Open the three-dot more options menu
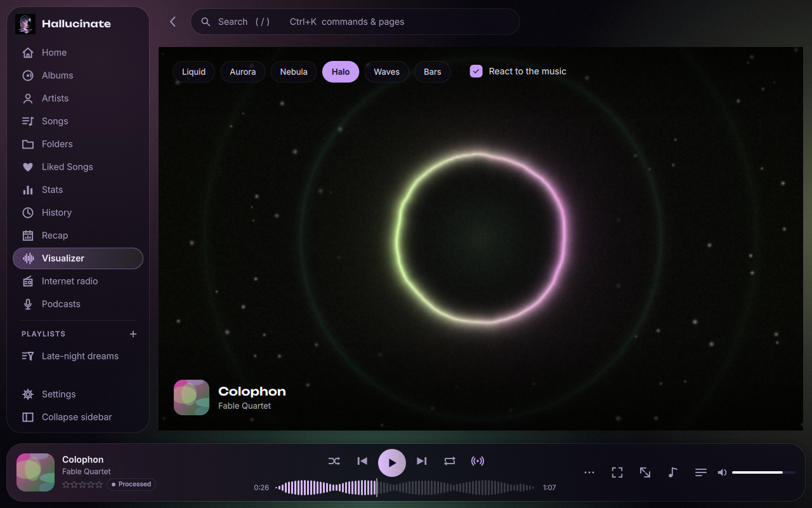 pyautogui.click(x=589, y=472)
